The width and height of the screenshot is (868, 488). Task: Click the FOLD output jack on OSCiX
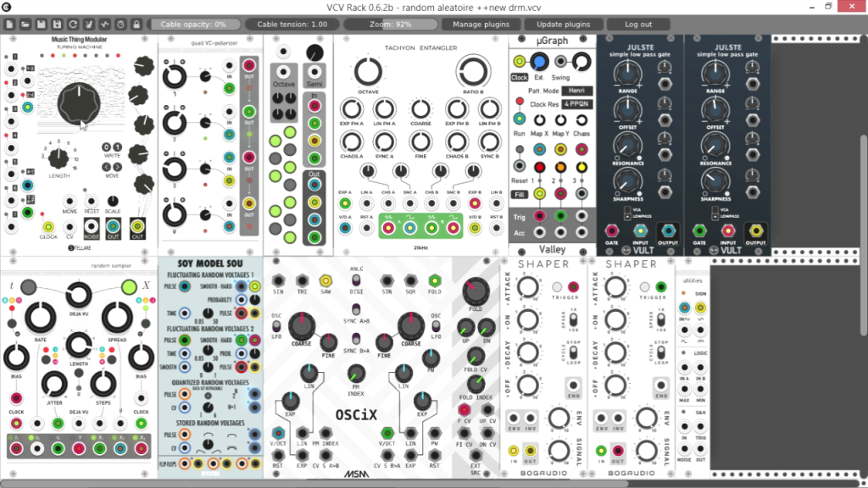(x=435, y=280)
